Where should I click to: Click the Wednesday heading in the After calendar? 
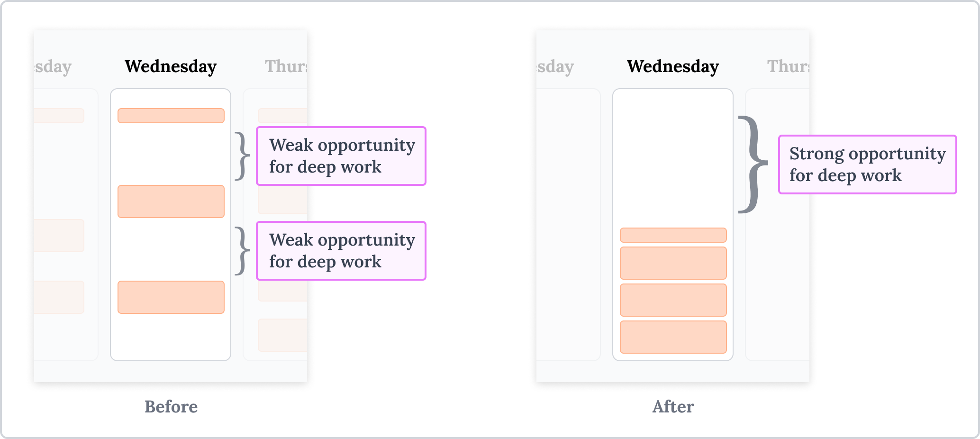pyautogui.click(x=673, y=66)
